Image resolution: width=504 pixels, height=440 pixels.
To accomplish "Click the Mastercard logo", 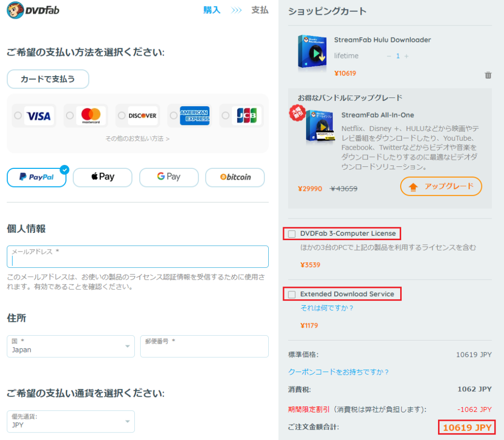I will pos(91,116).
